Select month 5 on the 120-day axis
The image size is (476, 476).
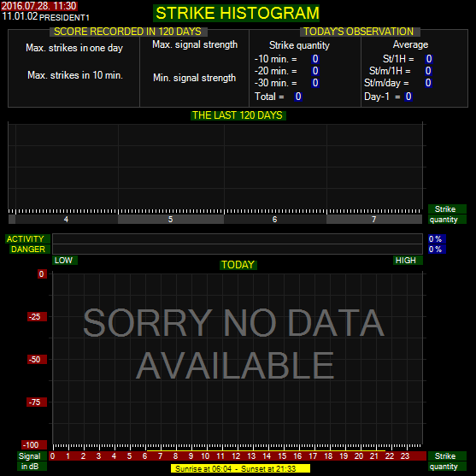[171, 219]
